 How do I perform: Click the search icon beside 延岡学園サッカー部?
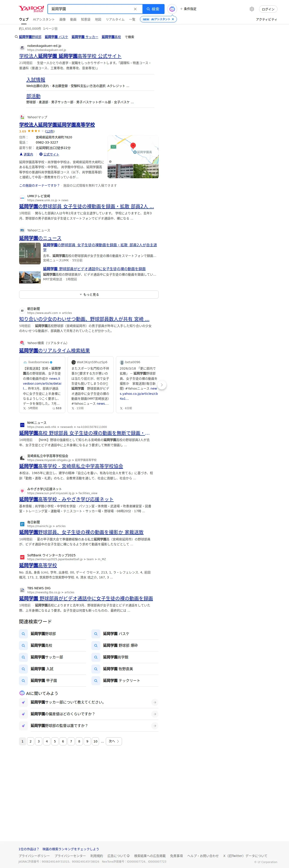coord(23,657)
